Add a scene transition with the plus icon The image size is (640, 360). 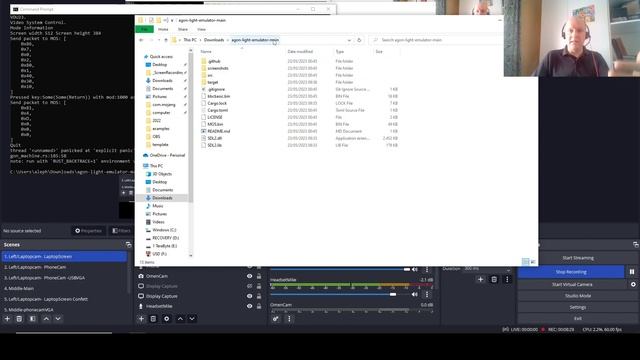tap(480, 280)
